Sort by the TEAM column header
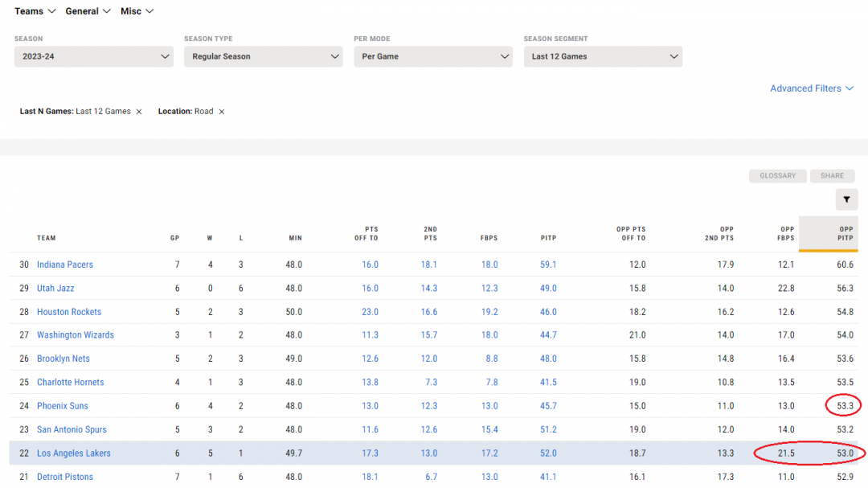868x488 pixels. pyautogui.click(x=47, y=238)
